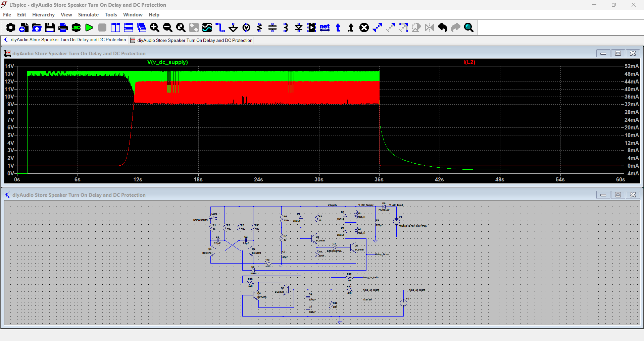This screenshot has width=644, height=341.
Task: Click the 14V left axis label
Action: tap(9, 66)
